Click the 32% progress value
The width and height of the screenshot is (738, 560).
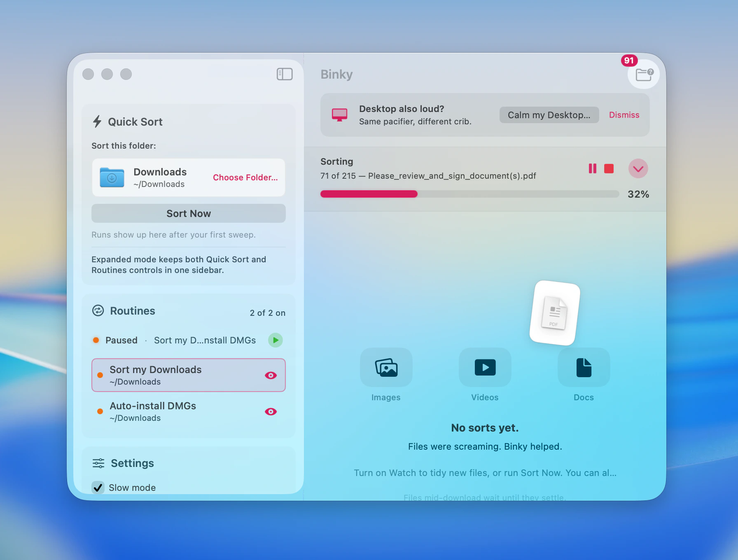click(x=638, y=194)
